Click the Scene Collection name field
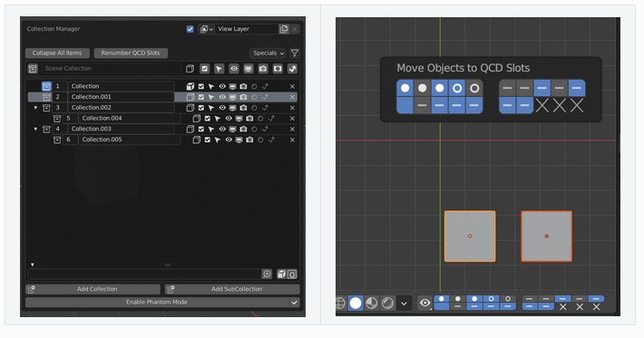This screenshot has height=338, width=644. [x=111, y=69]
